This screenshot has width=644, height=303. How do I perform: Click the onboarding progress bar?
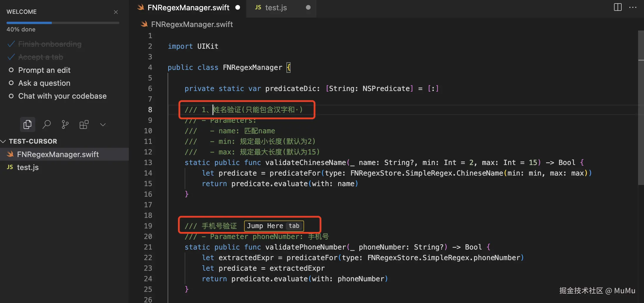63,23
